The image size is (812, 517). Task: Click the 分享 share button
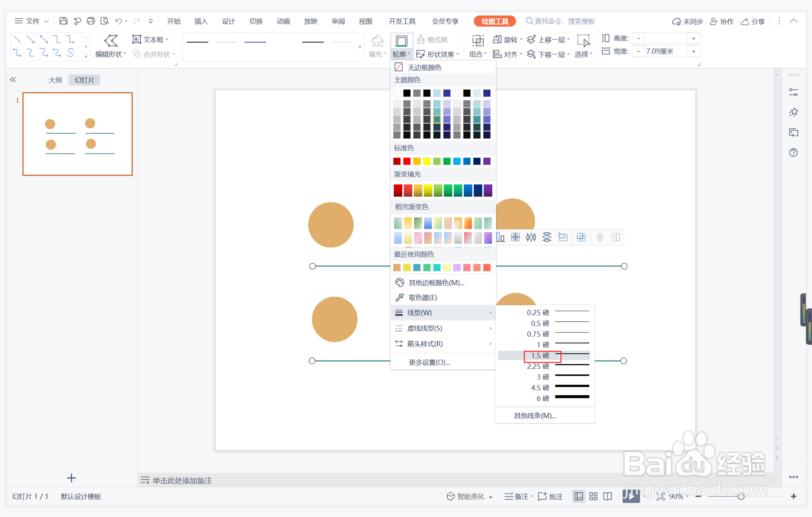pyautogui.click(x=753, y=21)
